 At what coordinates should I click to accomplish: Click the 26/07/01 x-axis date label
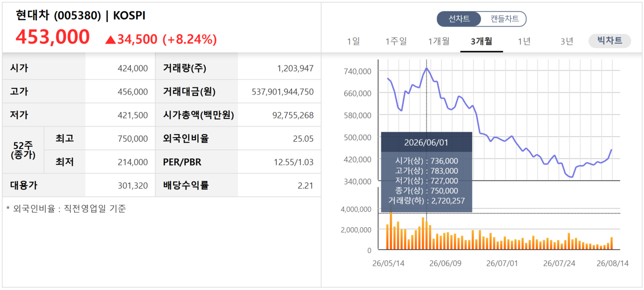(x=502, y=263)
